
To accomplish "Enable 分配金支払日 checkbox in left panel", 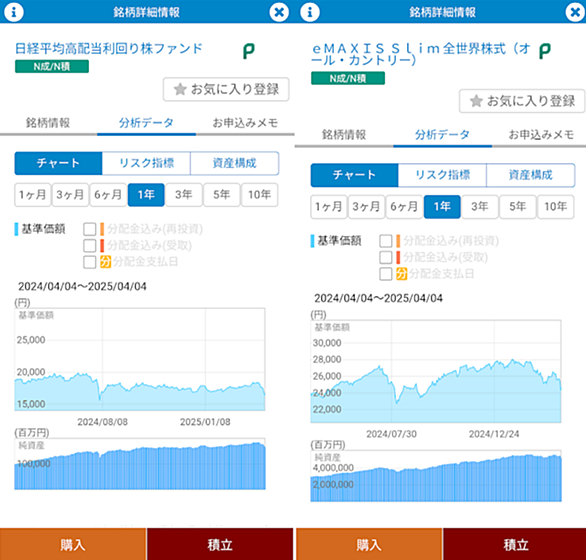I will (x=90, y=262).
